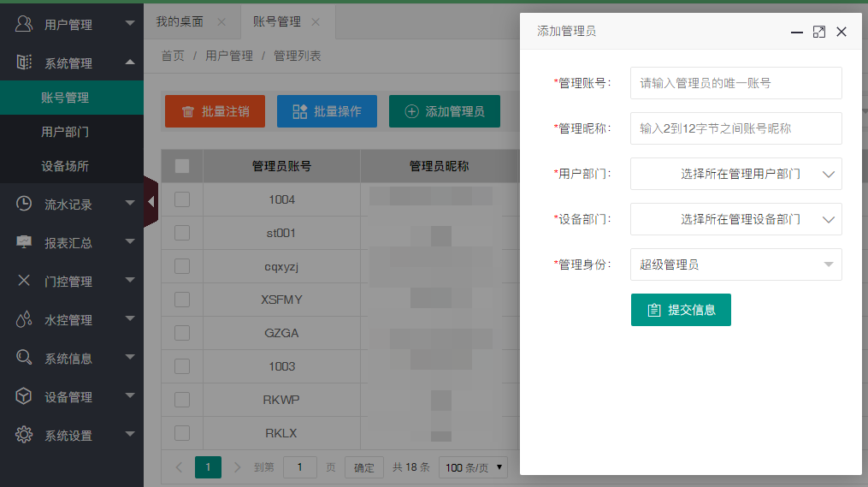Select page 1 in pagination
This screenshot has height=487, width=868.
(x=208, y=467)
